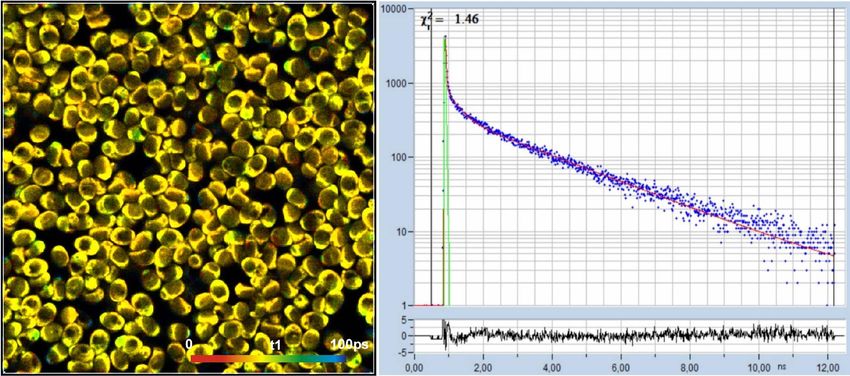Click the rainbow lifetime color scale bar

pos(268,358)
